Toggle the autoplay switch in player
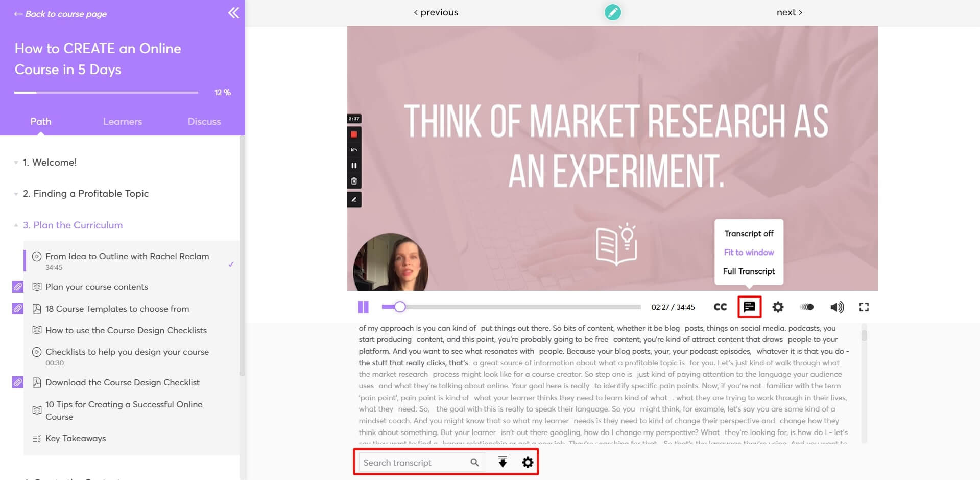This screenshot has height=480, width=980. pos(807,307)
